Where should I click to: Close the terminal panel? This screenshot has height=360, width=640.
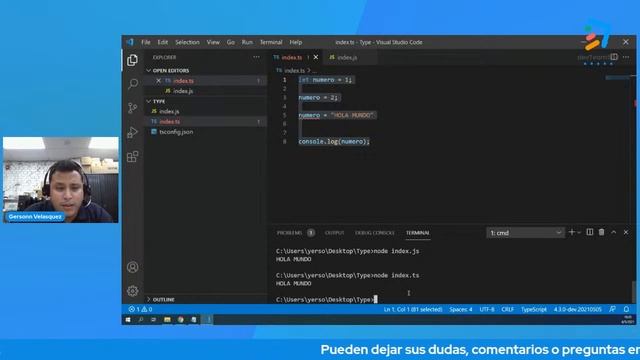click(626, 232)
